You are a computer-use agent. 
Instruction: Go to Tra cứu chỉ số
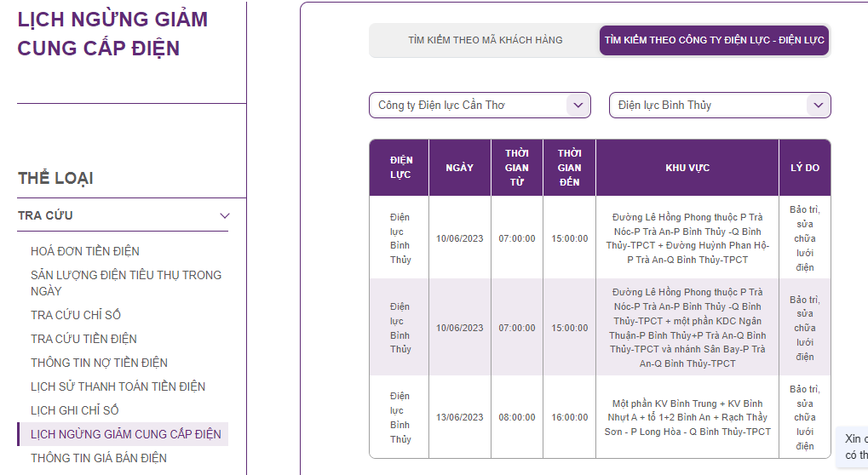click(x=75, y=315)
